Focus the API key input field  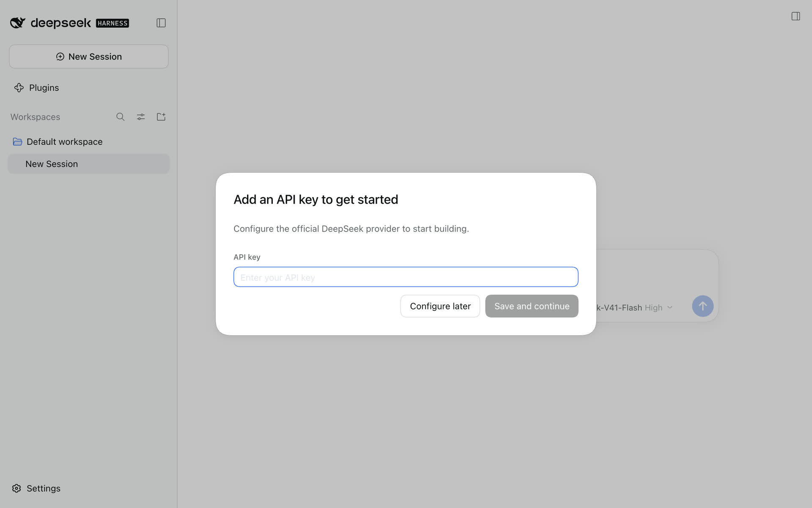[x=406, y=277]
